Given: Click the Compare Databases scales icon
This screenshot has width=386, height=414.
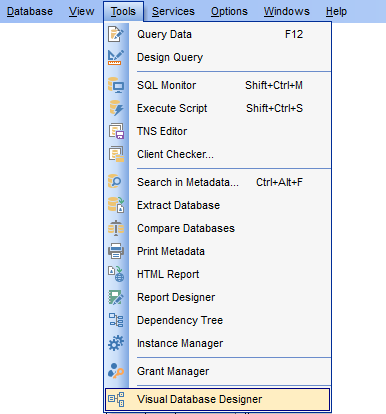Looking at the screenshot, I should 116,228.
